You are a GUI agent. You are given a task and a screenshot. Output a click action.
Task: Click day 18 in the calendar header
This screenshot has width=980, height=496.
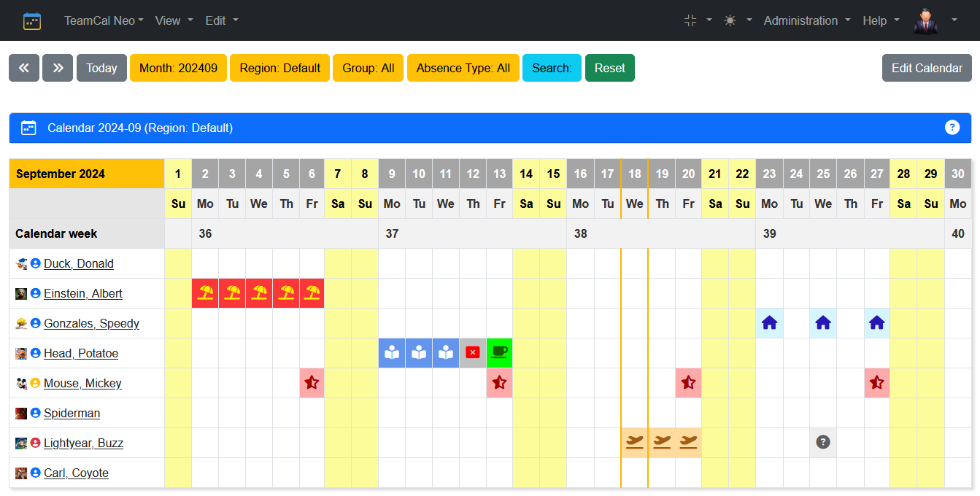click(x=635, y=174)
